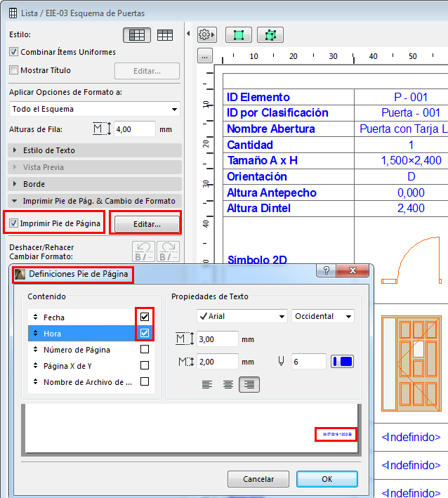Click the 2,00 mm text spacing field
The image size is (448, 498).
(x=217, y=362)
